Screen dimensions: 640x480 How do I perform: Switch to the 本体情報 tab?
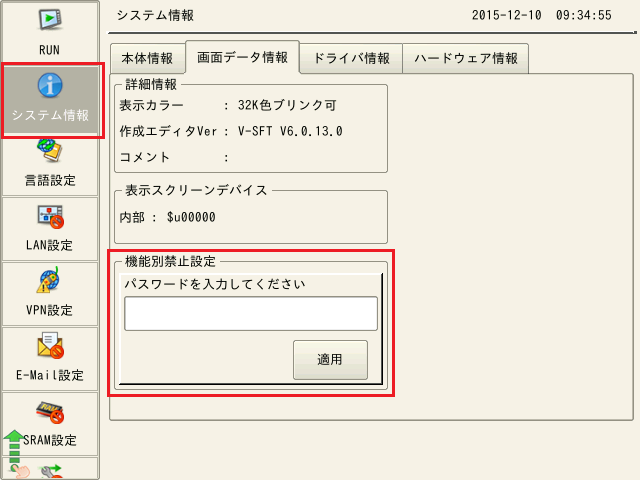(147, 58)
